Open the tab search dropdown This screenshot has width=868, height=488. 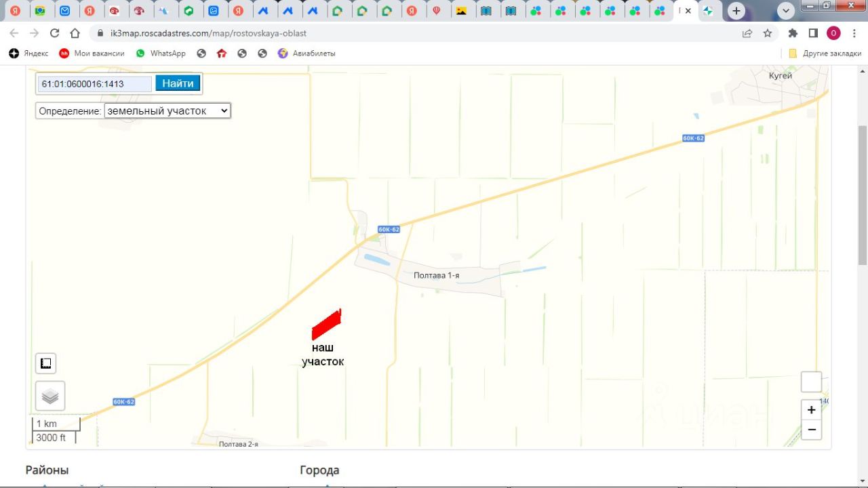tap(786, 11)
